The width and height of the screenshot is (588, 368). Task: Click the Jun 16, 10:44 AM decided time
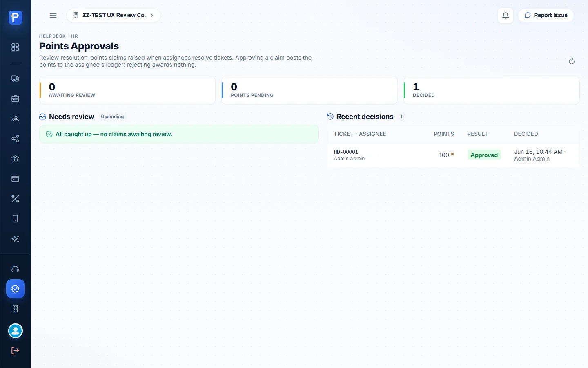tap(538, 152)
